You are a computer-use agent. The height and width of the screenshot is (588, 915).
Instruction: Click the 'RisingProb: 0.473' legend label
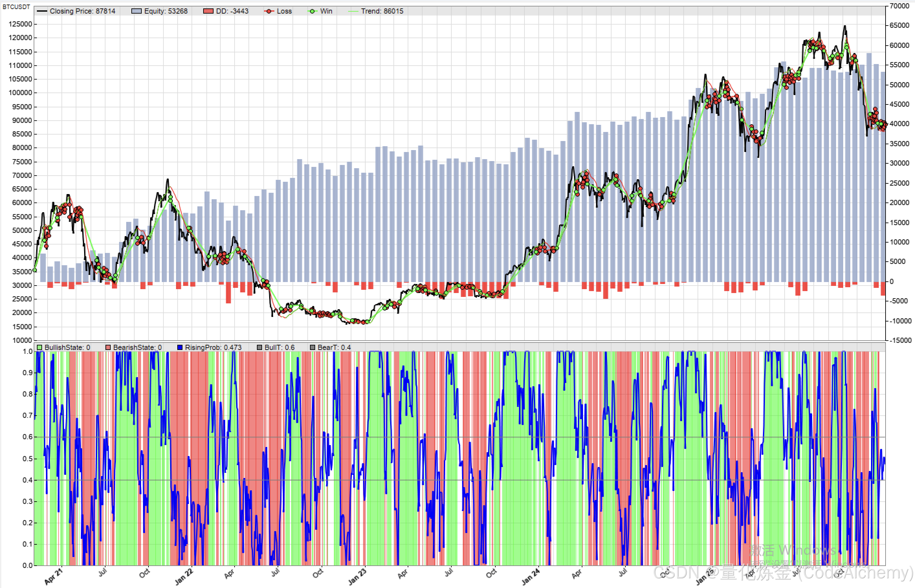click(x=213, y=347)
